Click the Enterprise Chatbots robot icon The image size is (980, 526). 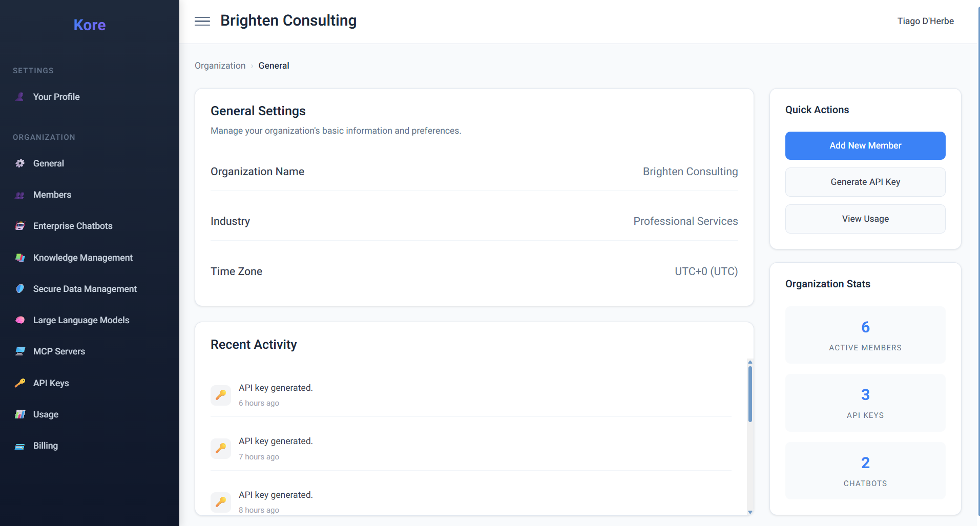pos(20,226)
